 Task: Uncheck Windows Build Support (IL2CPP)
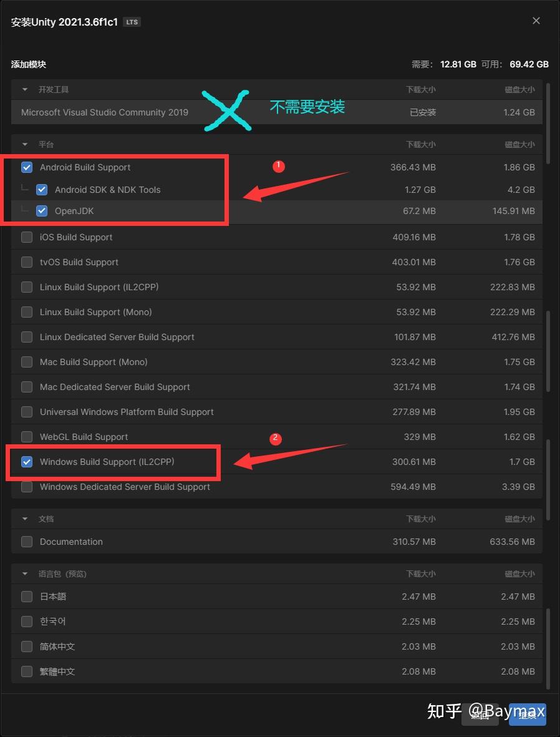pos(27,462)
